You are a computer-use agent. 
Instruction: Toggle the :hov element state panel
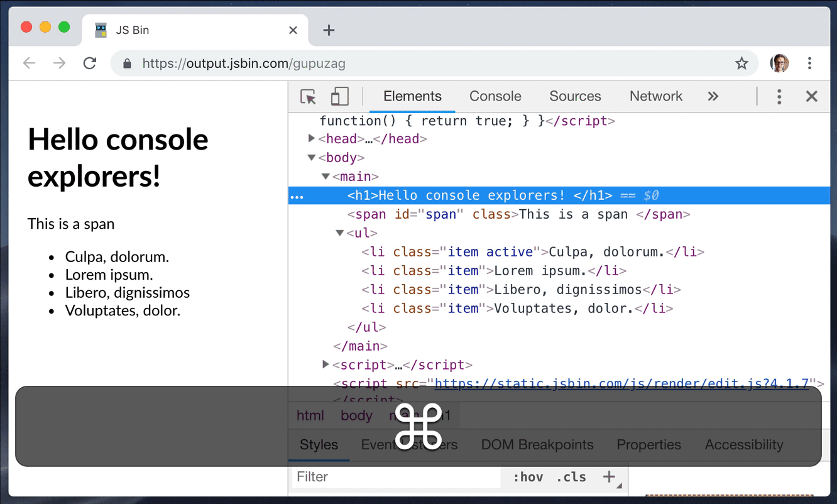(x=528, y=477)
